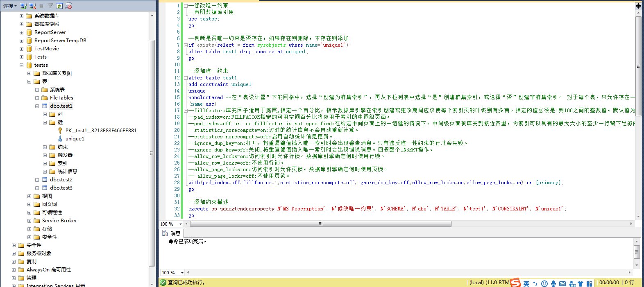This screenshot has width=644, height=287.
Task: Click the IME skin shirt icon
Action: coord(581,283)
